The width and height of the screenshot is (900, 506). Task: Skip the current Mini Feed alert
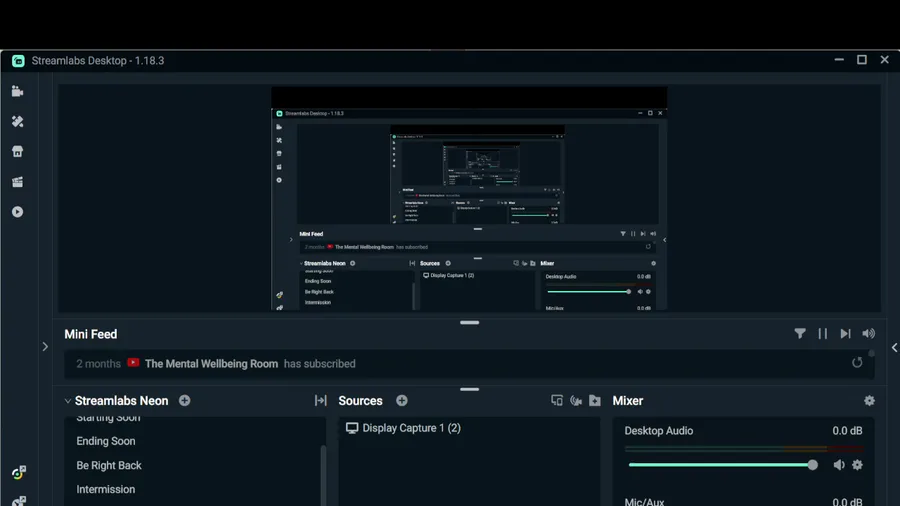(845, 333)
